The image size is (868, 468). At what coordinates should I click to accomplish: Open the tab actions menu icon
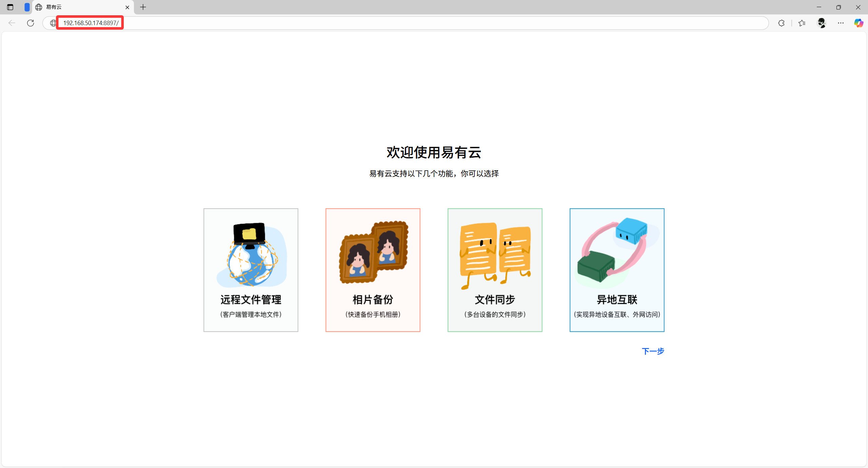10,7
